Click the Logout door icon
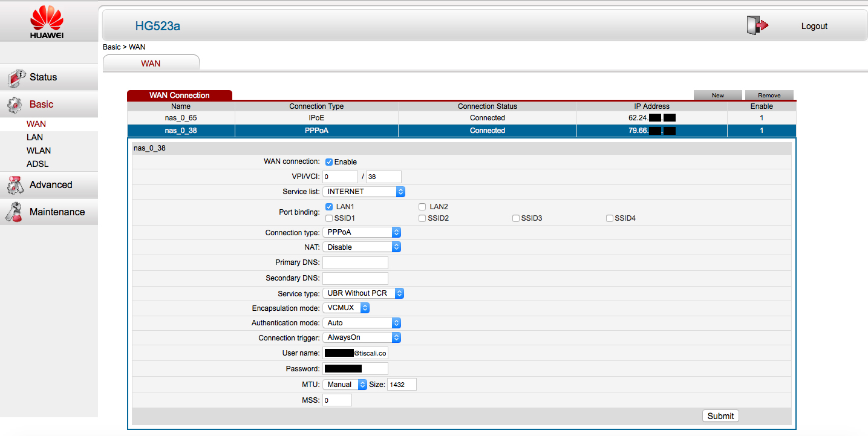This screenshot has width=868, height=436. pos(757,25)
